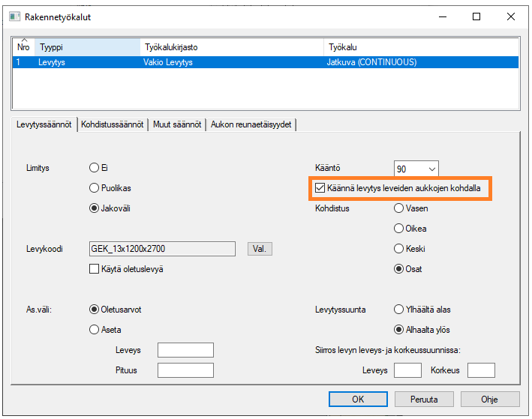This screenshot has width=532, height=419.
Task: Sort list by the Nro column header
Action: pos(23,47)
